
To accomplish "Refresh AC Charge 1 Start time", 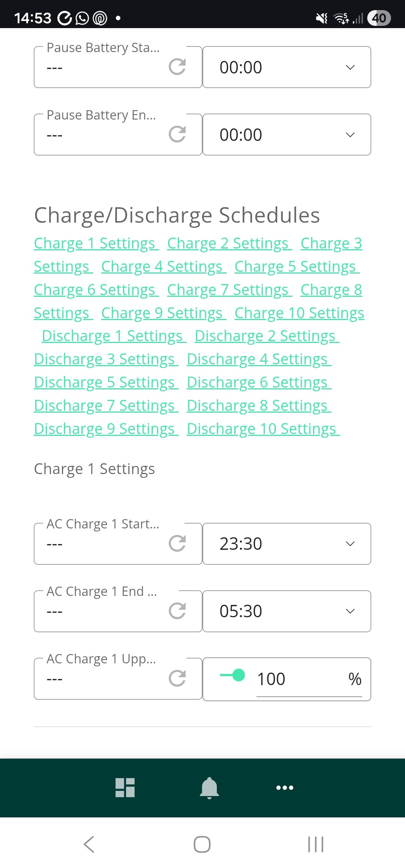I will tap(177, 543).
